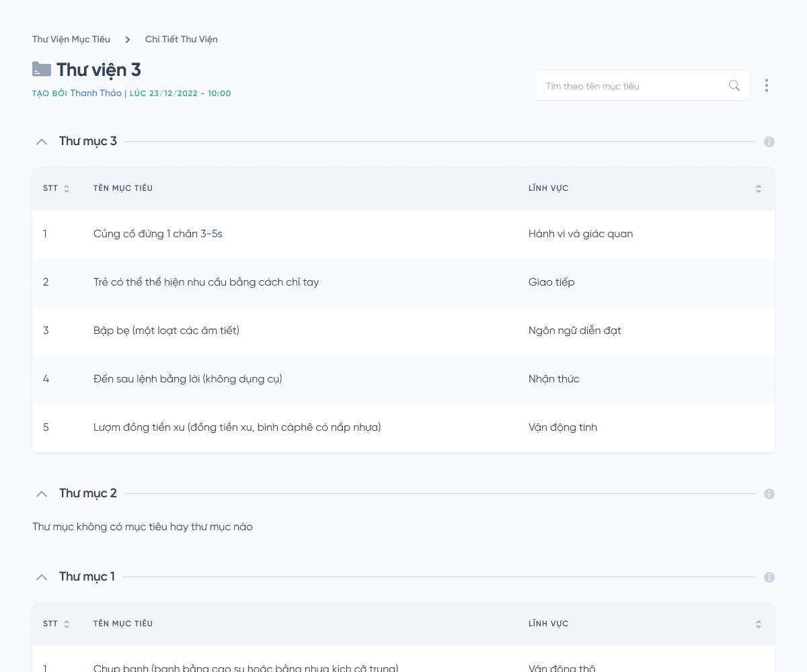Click creator name Thanh Thảo
The width and height of the screenshot is (807, 672).
(96, 93)
